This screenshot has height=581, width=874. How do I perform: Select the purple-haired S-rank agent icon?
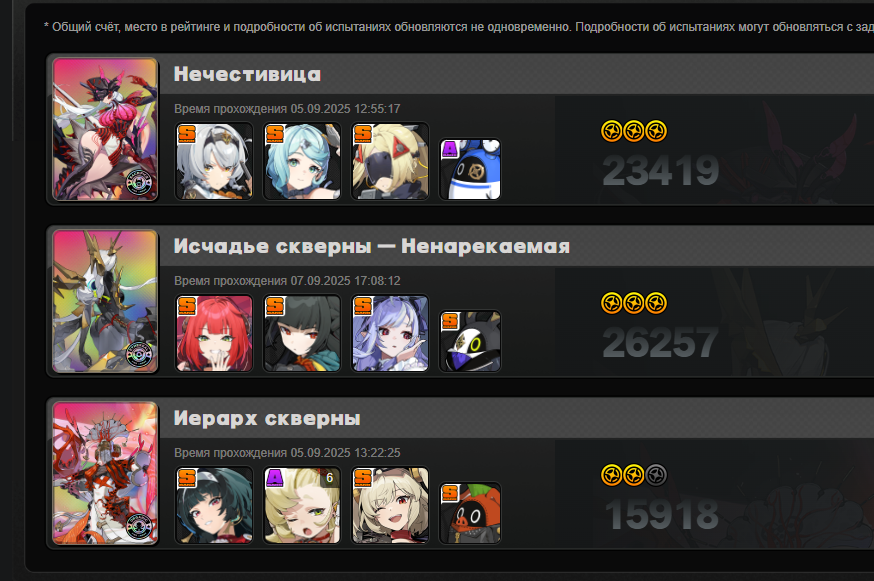pos(390,333)
